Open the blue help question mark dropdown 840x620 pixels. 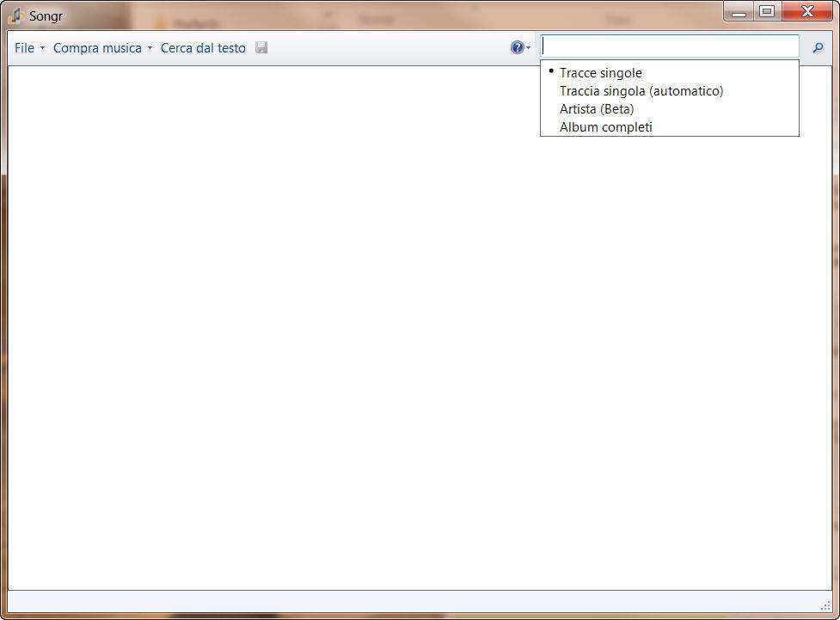click(520, 47)
